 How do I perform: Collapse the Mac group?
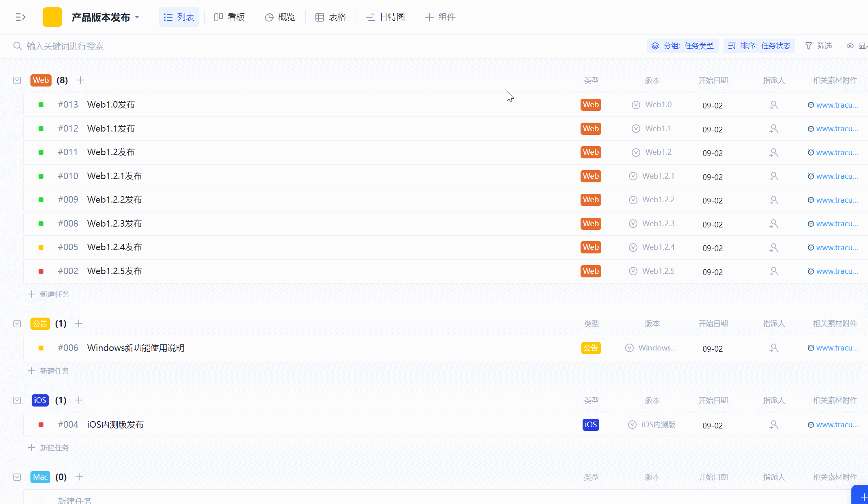pos(17,477)
